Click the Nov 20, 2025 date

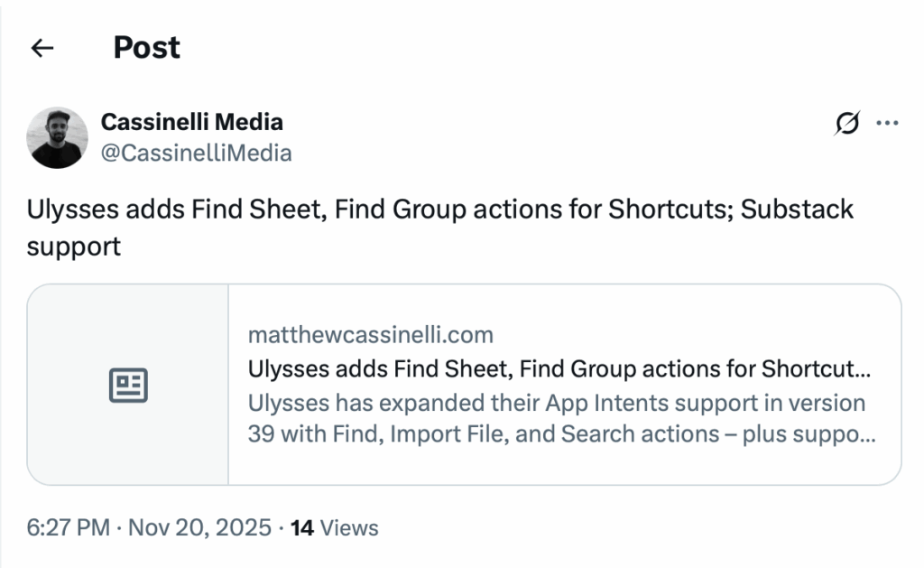[199, 527]
